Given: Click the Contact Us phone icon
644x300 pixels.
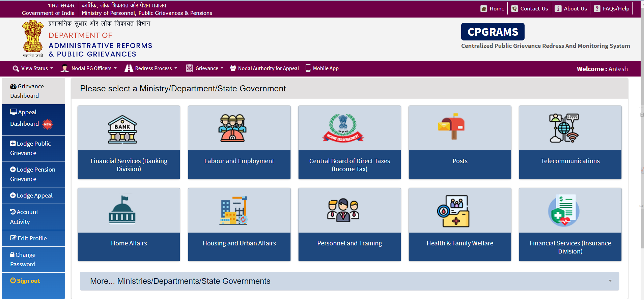Looking at the screenshot, I should coord(514,9).
